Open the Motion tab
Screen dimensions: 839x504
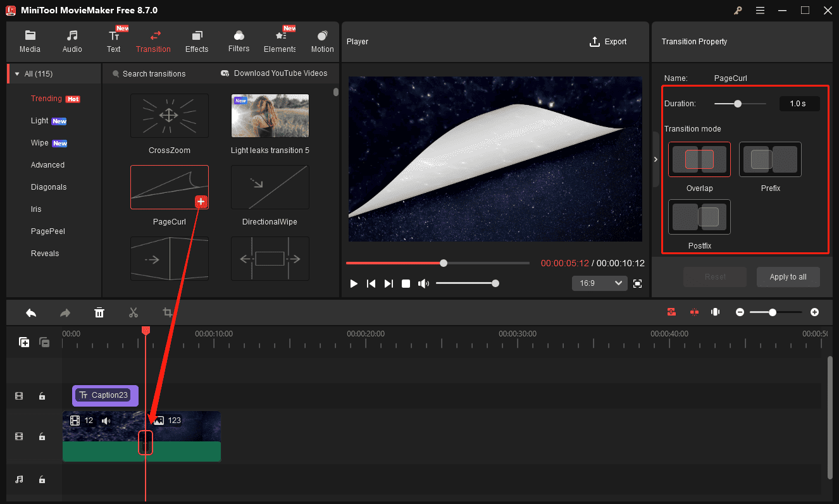pyautogui.click(x=322, y=42)
